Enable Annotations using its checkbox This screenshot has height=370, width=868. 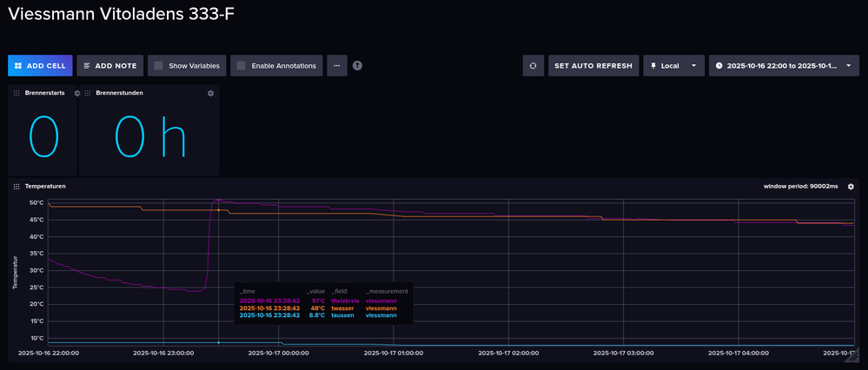click(241, 65)
